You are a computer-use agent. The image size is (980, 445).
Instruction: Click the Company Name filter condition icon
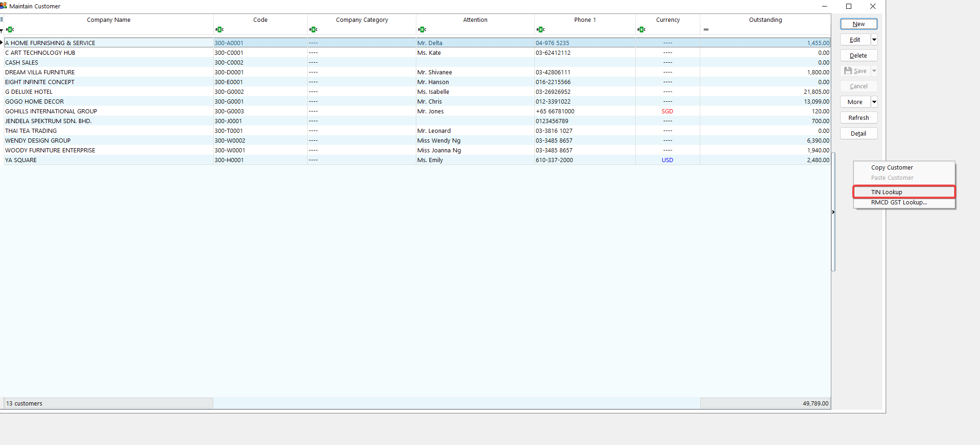coord(10,30)
